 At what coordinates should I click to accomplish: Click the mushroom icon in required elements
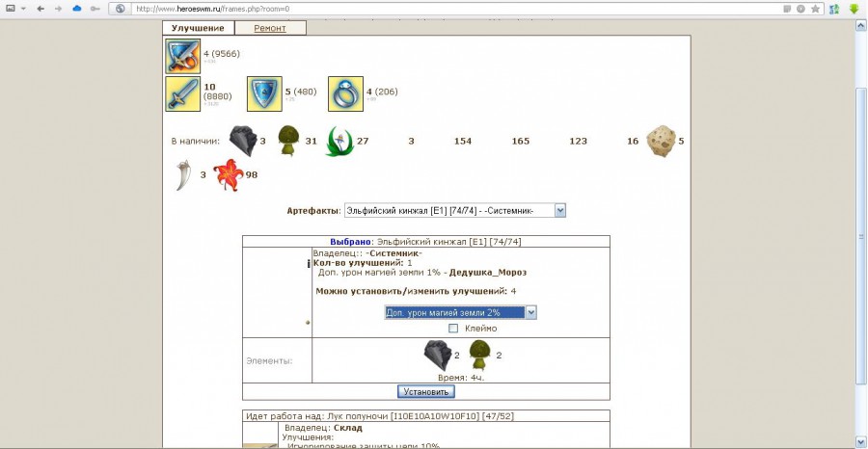[480, 355]
